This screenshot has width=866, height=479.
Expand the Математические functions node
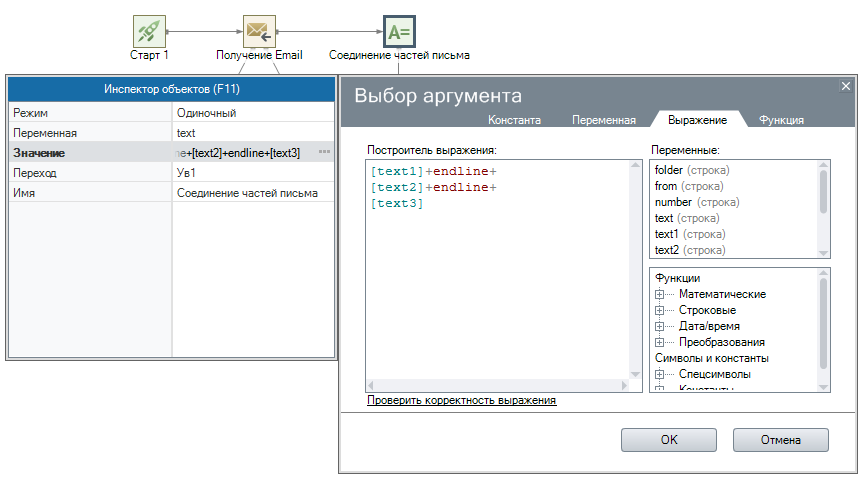(x=660, y=294)
